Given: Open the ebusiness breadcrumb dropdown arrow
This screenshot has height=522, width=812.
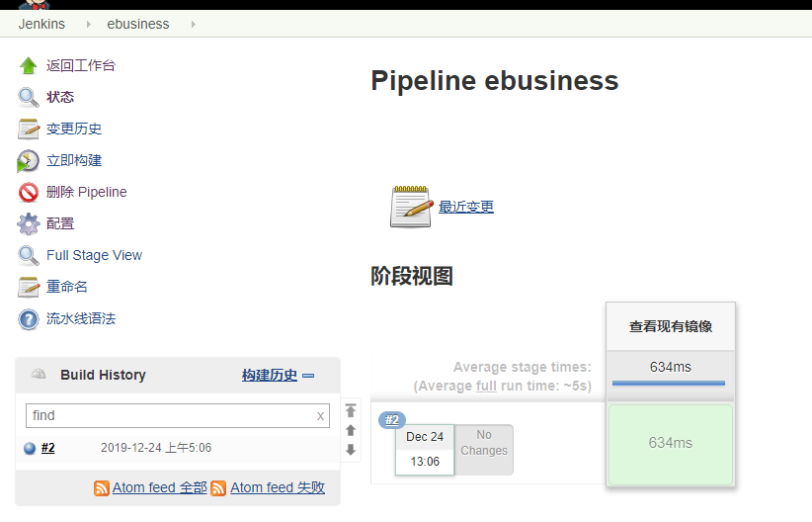Looking at the screenshot, I should [194, 24].
